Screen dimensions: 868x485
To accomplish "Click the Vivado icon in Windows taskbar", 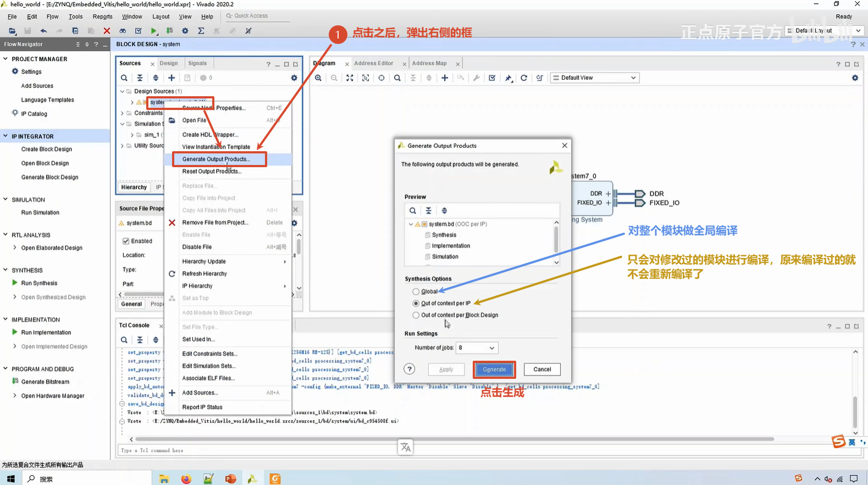I will click(252, 479).
